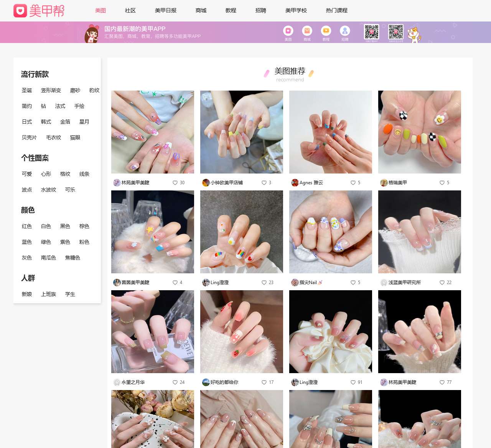Image resolution: width=491 pixels, height=448 pixels.
Task: Like the 林苑美甲美睫 post with 30 likes
Action: (x=175, y=183)
